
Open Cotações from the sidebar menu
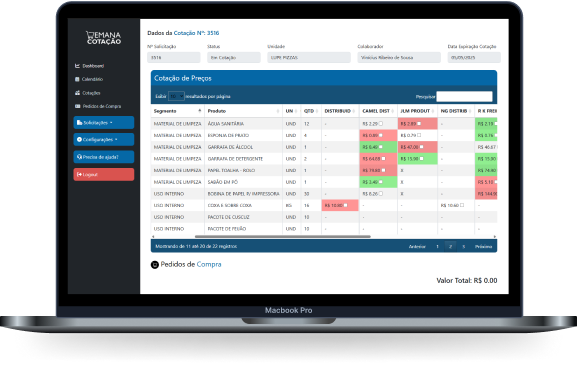coord(88,93)
